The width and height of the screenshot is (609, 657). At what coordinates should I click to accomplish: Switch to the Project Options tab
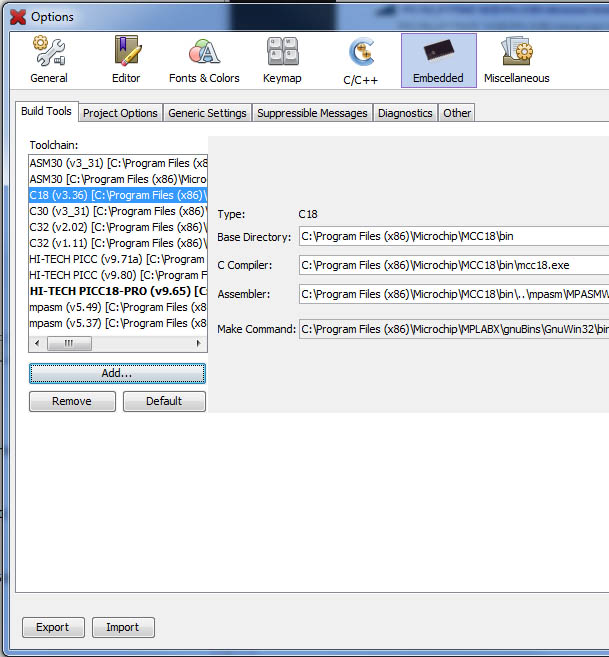(x=120, y=113)
